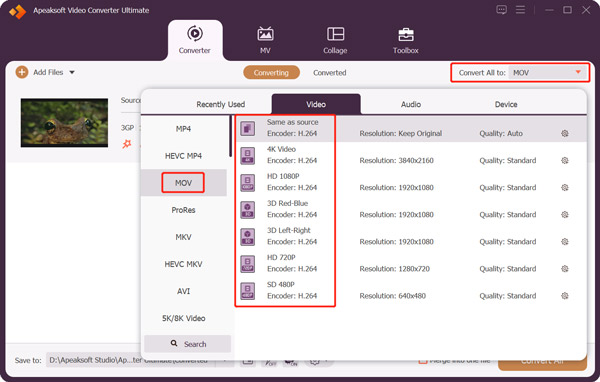Open settings gear for 4K Video
This screenshot has width=600, height=382.
pos(565,160)
